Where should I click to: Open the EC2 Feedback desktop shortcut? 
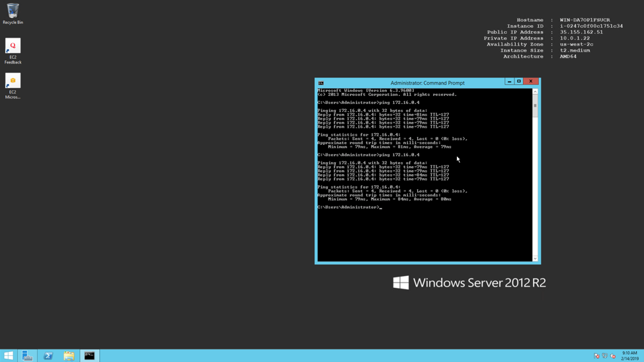pos(13,52)
